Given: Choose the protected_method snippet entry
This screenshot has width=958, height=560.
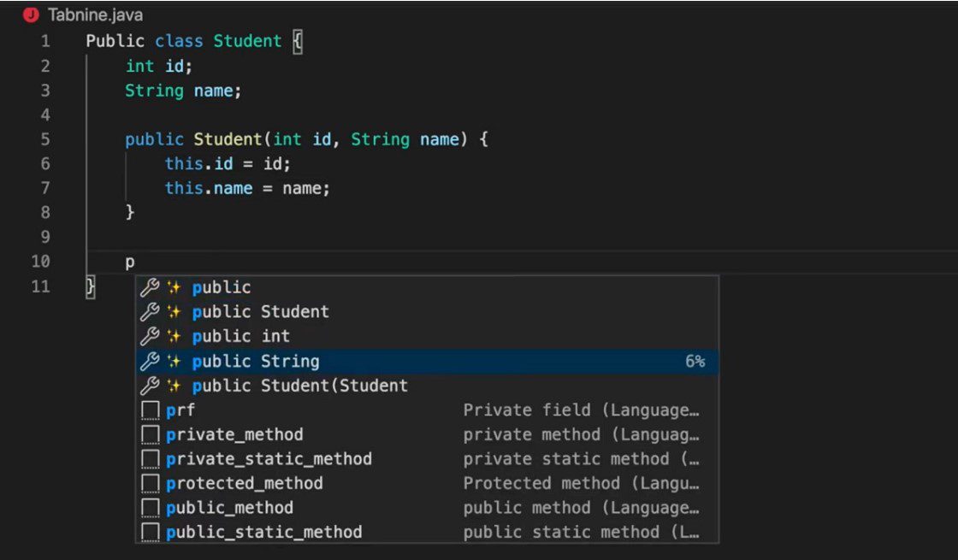Looking at the screenshot, I should (244, 483).
